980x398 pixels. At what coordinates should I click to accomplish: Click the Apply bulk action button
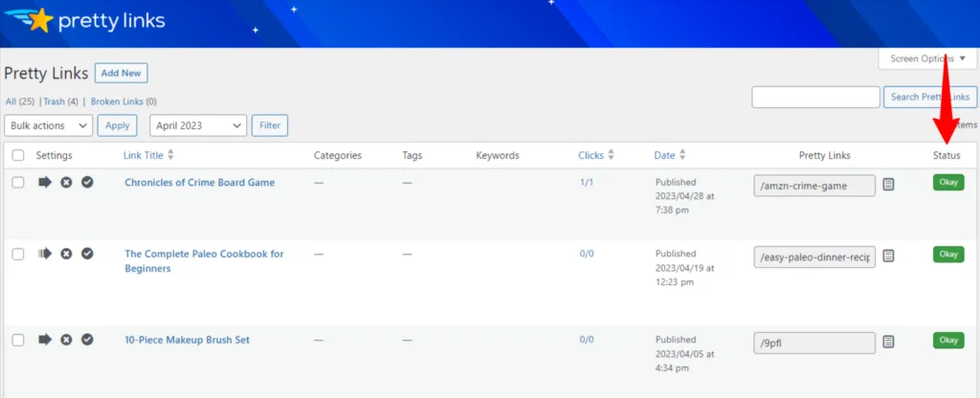pos(117,125)
